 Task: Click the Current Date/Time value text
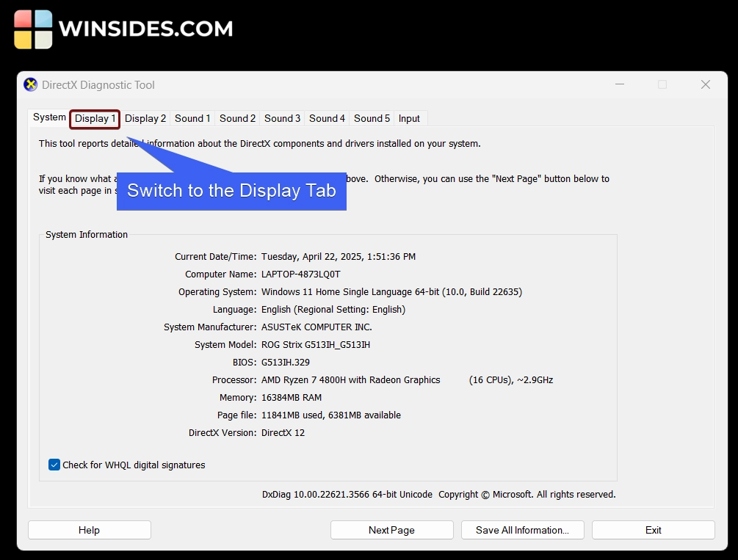pyautogui.click(x=339, y=257)
